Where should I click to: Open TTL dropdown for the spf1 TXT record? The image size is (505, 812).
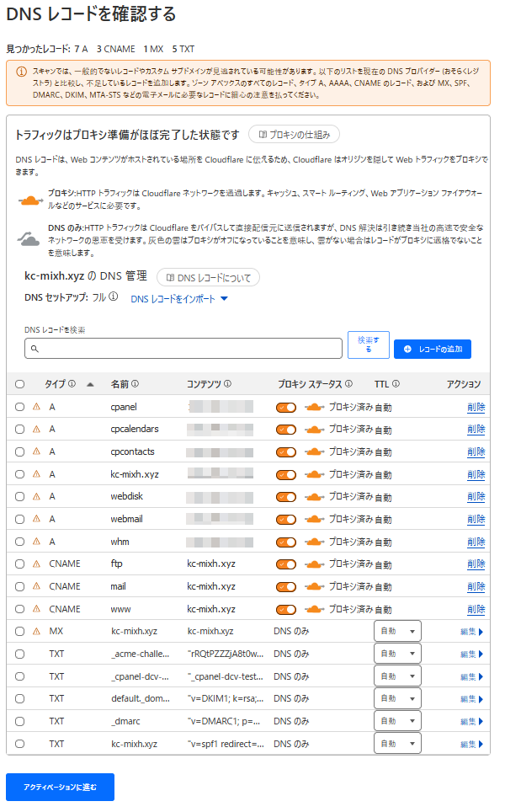(x=397, y=744)
